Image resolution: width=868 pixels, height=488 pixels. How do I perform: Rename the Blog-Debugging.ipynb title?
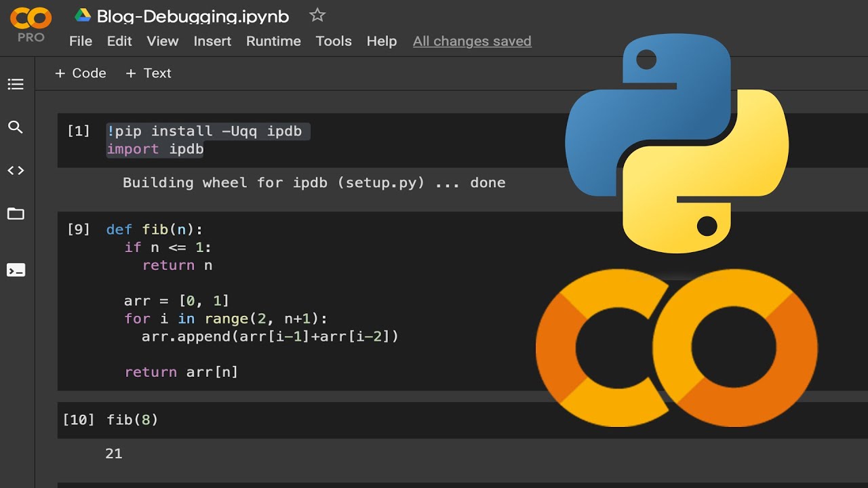click(193, 16)
